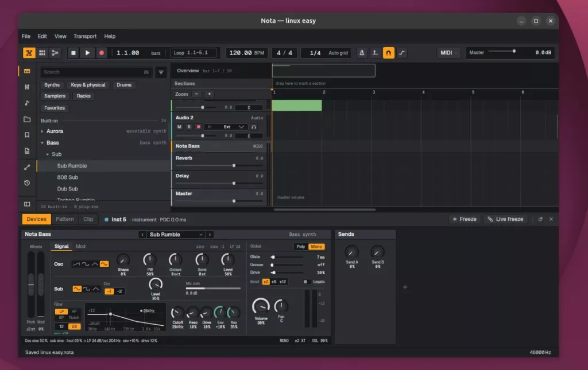Click the Live freeze button

point(505,219)
